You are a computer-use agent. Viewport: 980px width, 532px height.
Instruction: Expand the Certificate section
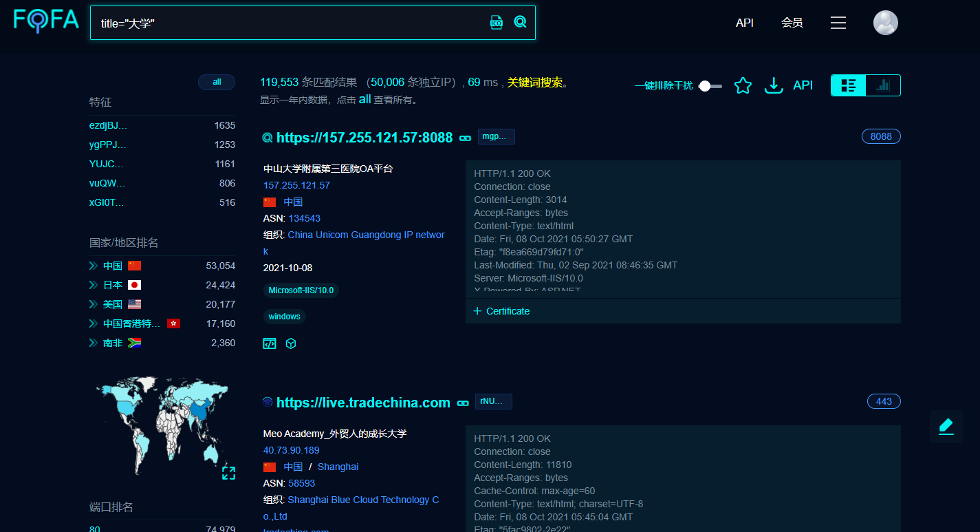pos(502,311)
